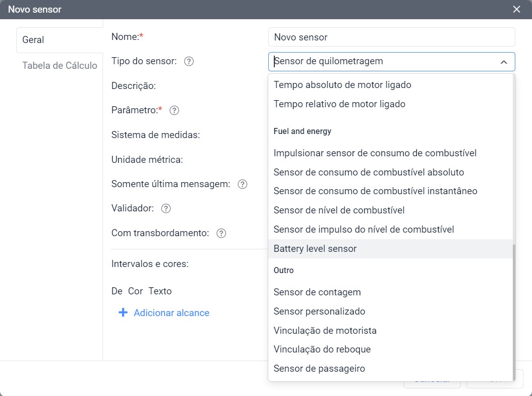Click help icon beside Parâmetro label
The height and width of the screenshot is (396, 532).
pyautogui.click(x=174, y=110)
